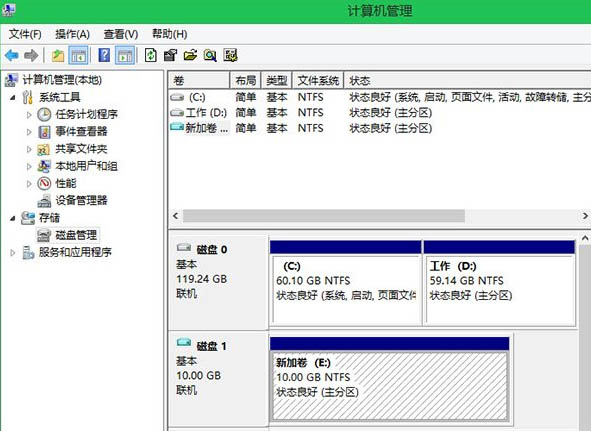
Task: Toggle the show/hide console tree button
Action: click(78, 56)
